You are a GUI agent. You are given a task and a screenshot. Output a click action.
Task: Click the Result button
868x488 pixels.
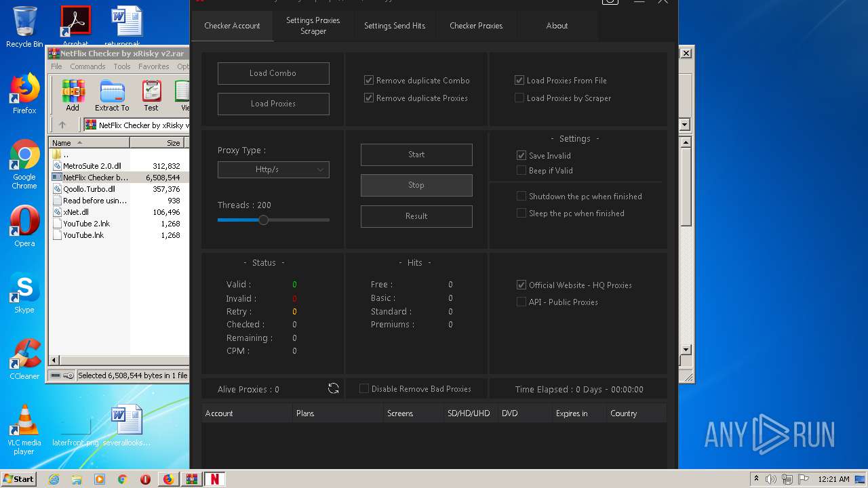point(416,216)
